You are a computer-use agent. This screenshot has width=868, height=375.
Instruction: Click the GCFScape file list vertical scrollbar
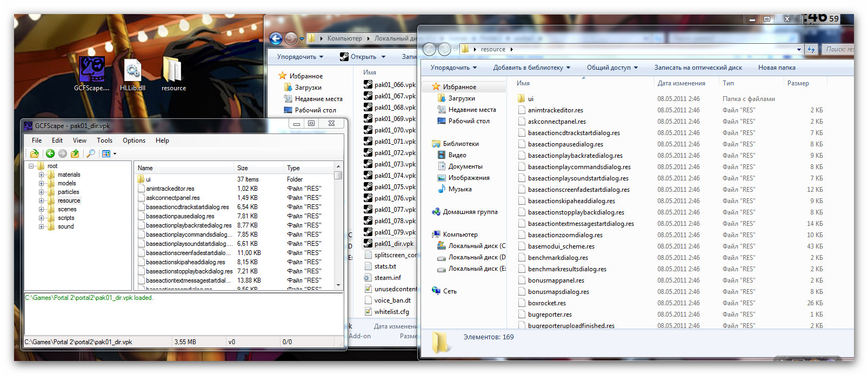338,225
